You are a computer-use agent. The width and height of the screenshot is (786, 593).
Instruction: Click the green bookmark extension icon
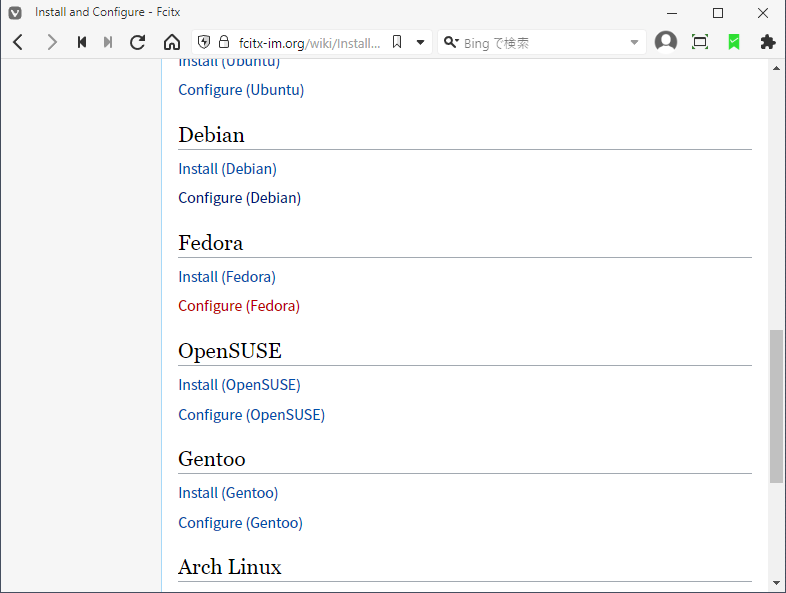point(733,42)
